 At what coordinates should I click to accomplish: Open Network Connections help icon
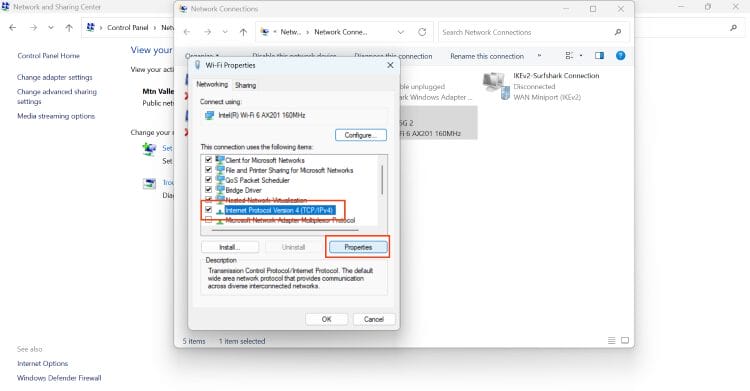pyautogui.click(x=620, y=56)
